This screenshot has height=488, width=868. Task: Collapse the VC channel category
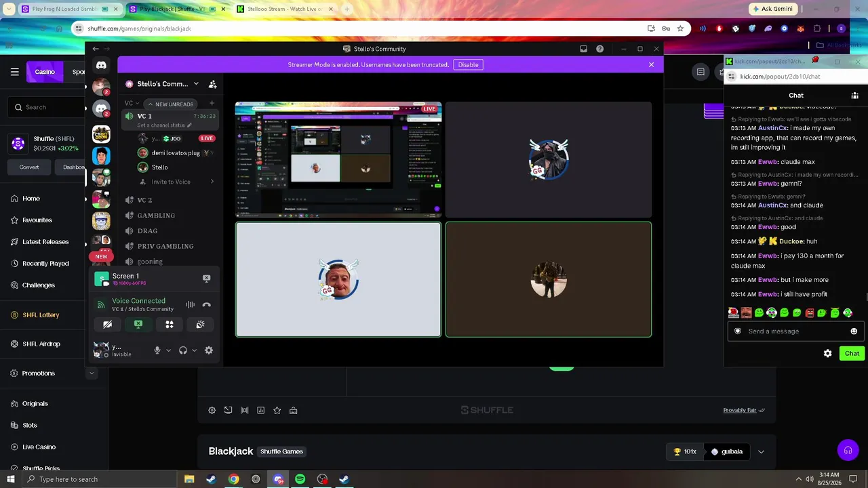click(x=132, y=104)
